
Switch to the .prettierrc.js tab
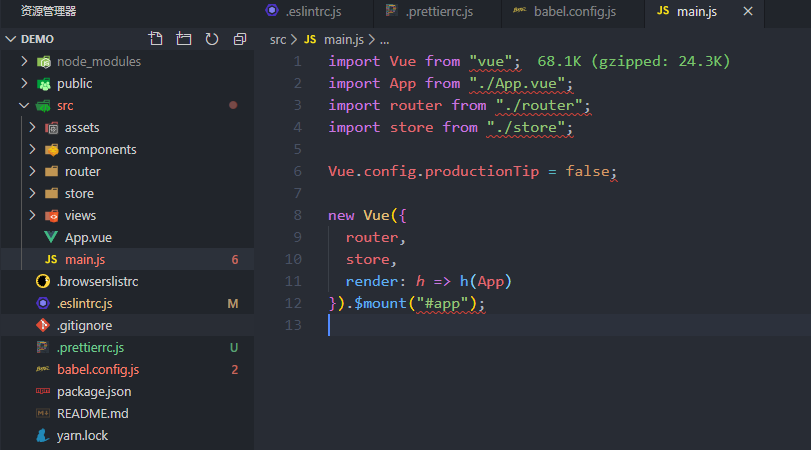445,12
